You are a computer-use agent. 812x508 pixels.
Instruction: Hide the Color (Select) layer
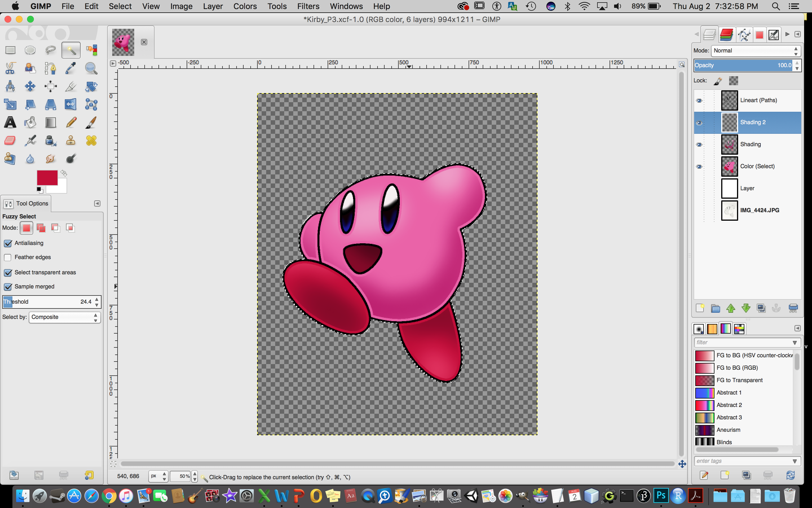[699, 167]
